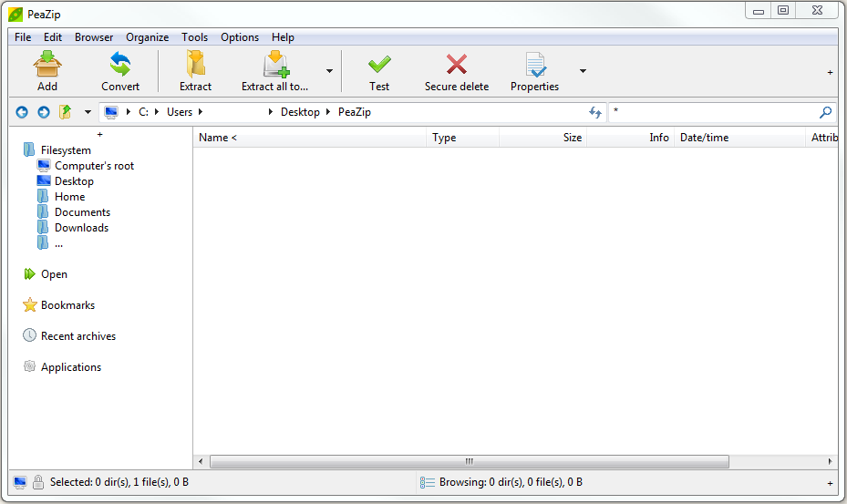This screenshot has height=504, width=847.
Task: Click the status bar padlock icon
Action: (x=37, y=482)
